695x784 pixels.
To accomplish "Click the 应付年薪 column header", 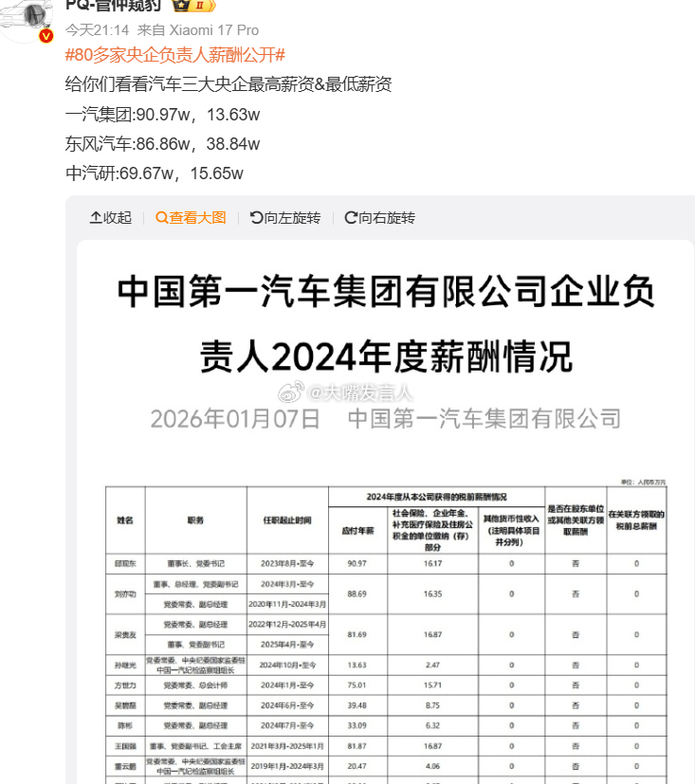I will point(357,531).
